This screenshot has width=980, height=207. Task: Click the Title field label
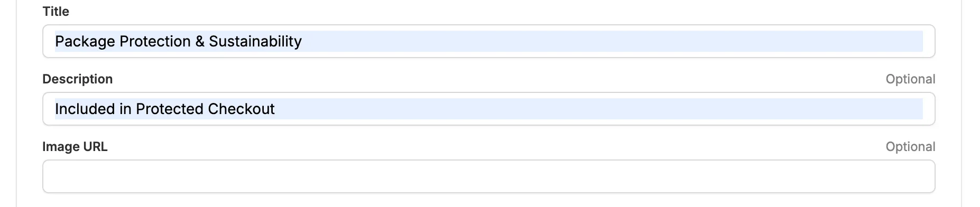coord(56,12)
